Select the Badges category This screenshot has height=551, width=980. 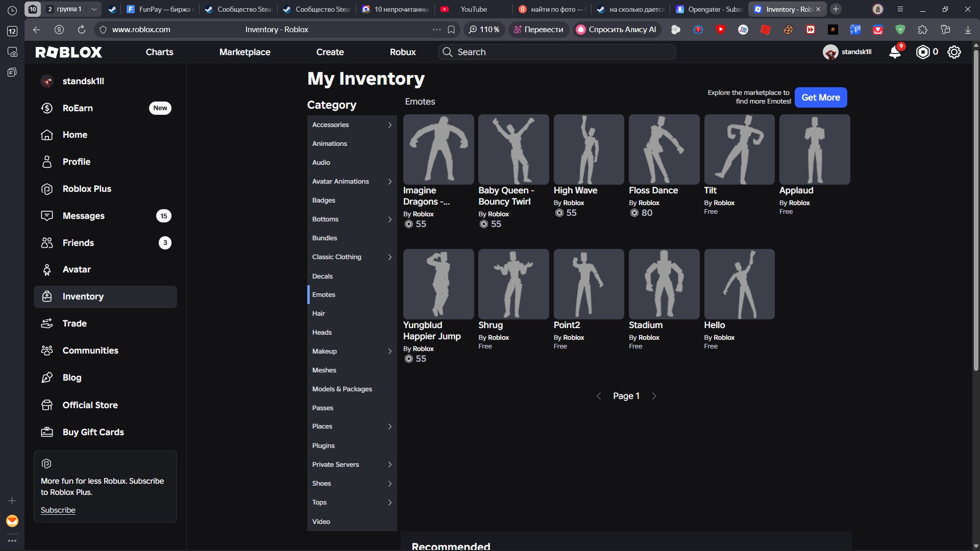pyautogui.click(x=352, y=201)
